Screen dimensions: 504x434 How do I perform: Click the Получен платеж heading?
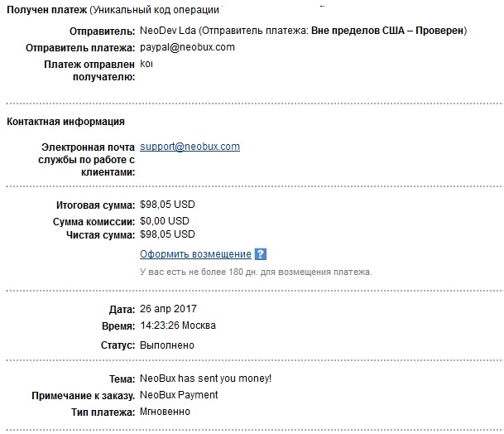[46, 10]
